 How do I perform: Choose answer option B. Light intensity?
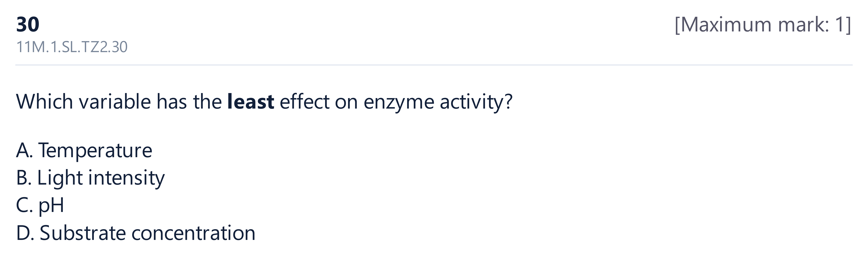coord(90,178)
